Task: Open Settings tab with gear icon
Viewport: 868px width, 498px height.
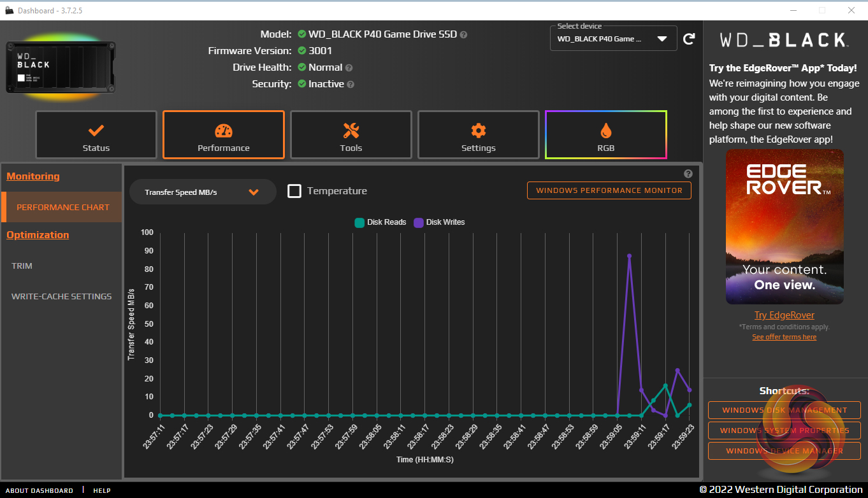Action: click(479, 135)
